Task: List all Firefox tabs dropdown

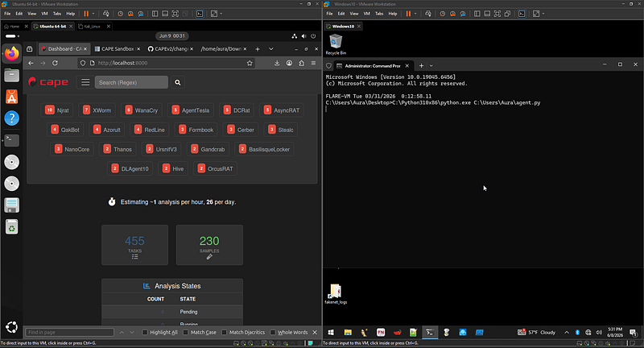Action: [x=271, y=49]
